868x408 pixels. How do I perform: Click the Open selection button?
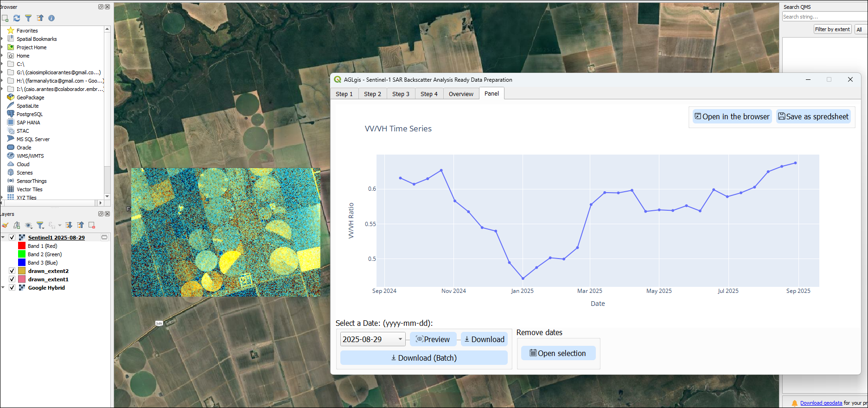558,353
